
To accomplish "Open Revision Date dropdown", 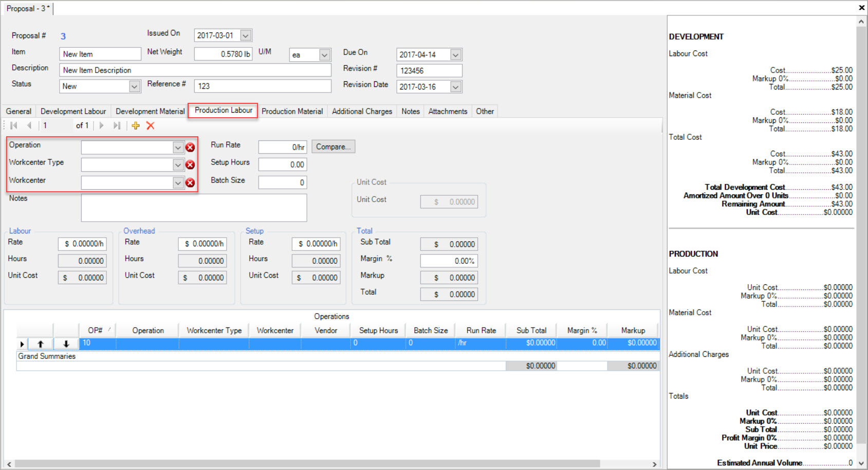I will (x=455, y=87).
